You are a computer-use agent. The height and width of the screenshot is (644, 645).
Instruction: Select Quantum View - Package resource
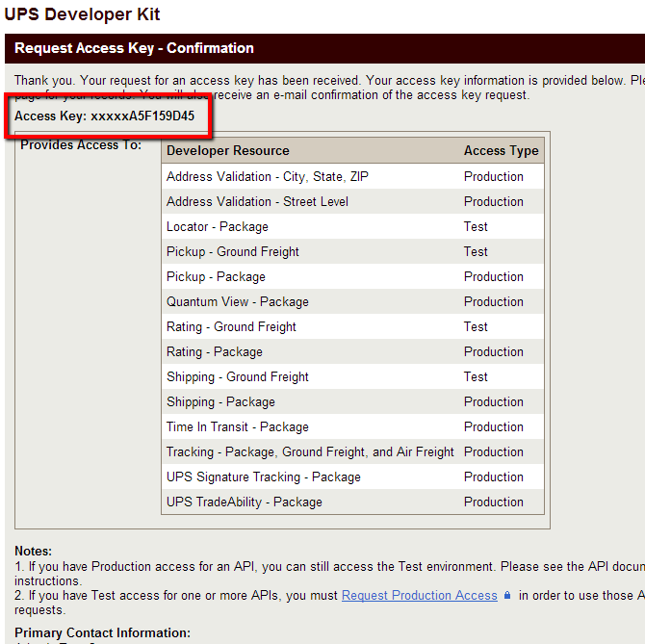tap(238, 302)
